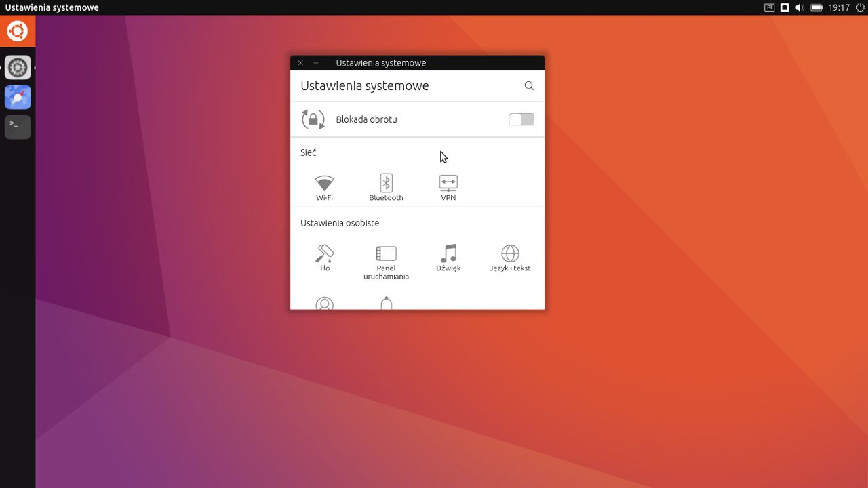Open the Bluetooth settings

[386, 188]
